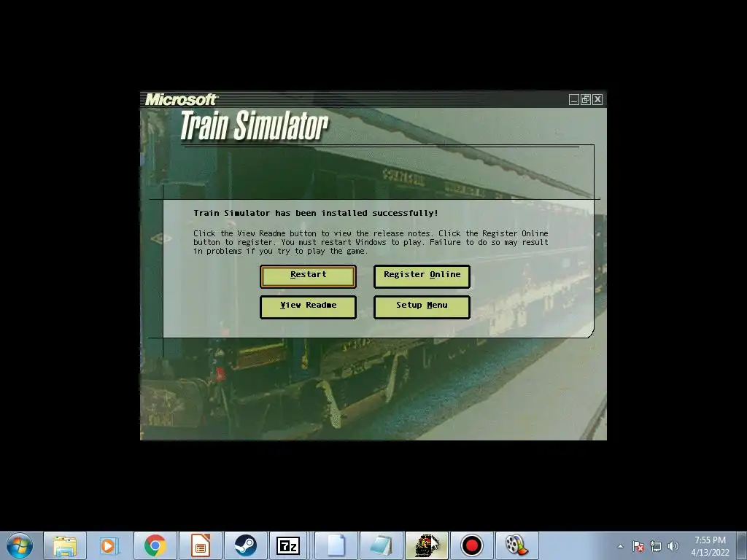Open the presentation app taskbar icon
747x560 pixels.
coord(200,545)
